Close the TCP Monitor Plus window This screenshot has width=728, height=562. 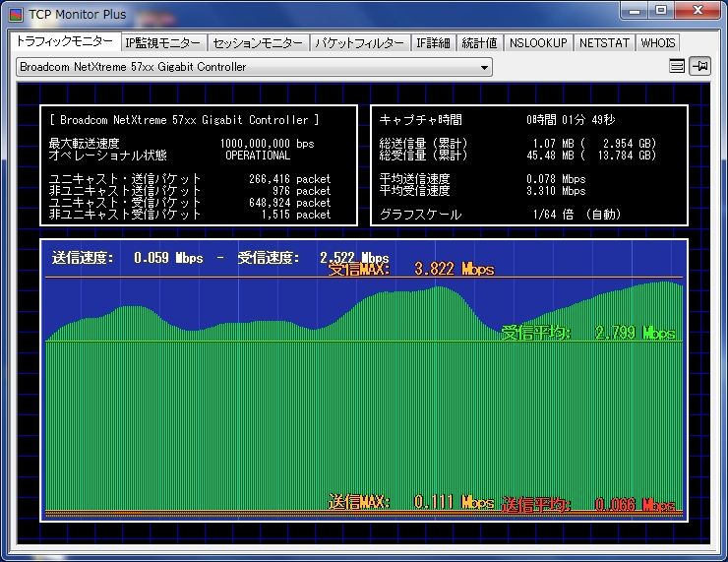[698, 10]
